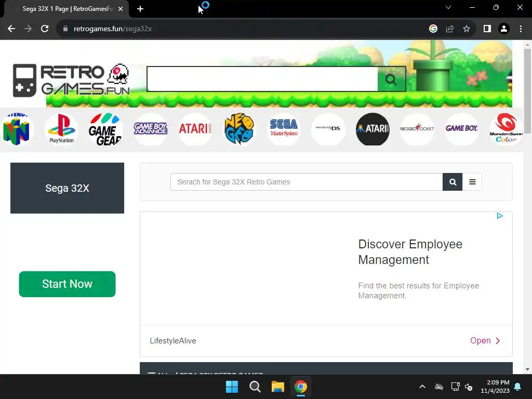Viewport: 532px width, 399px height.
Task: Click the Sega 32X search magnifier button
Action: click(x=453, y=182)
